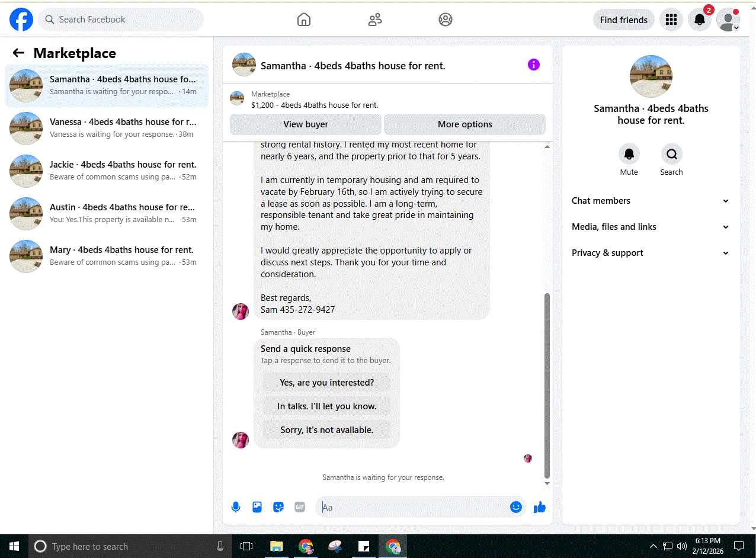Open Vanessa's conversation in list
The height and width of the screenshot is (558, 756).
[107, 129]
